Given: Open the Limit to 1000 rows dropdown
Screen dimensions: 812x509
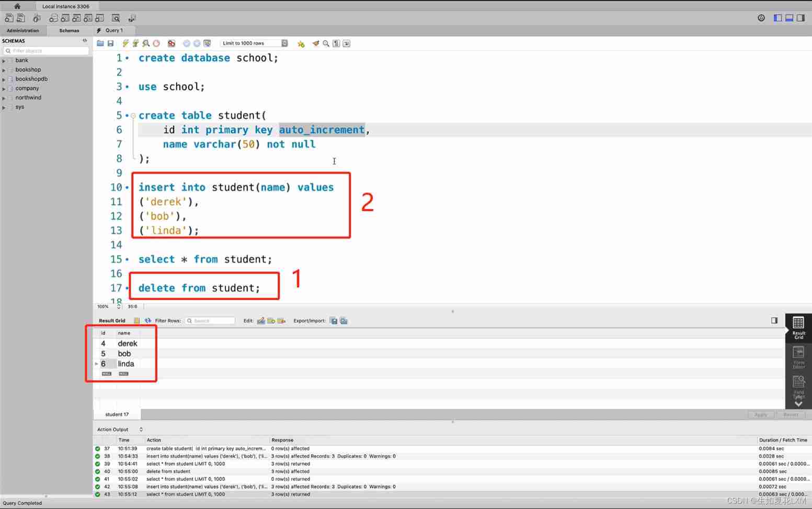Looking at the screenshot, I should [254, 43].
